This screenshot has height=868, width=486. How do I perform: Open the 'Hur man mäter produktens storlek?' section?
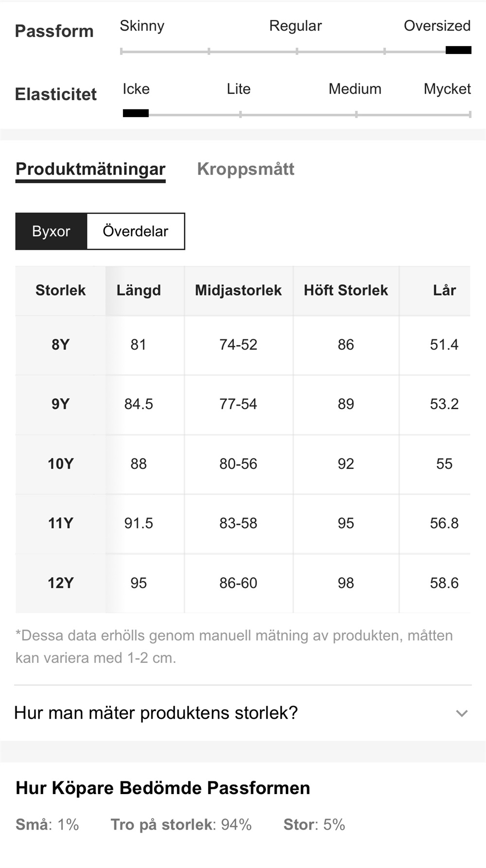tap(156, 713)
